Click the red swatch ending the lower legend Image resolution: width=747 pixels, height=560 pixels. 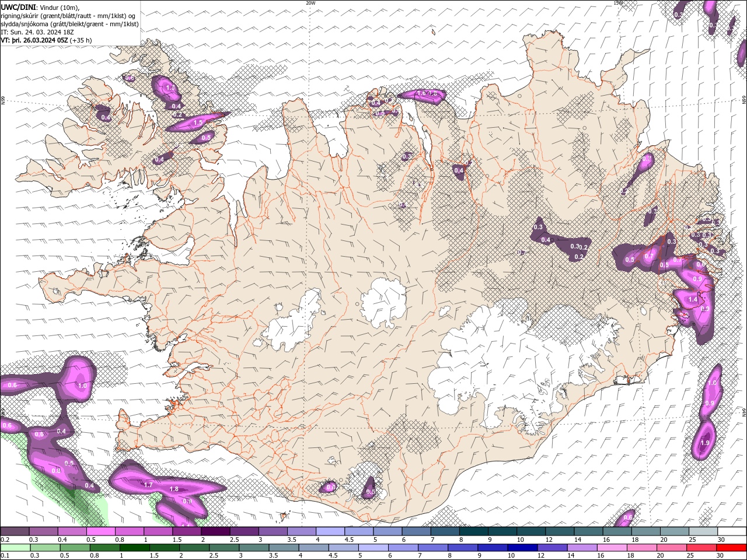732,547
